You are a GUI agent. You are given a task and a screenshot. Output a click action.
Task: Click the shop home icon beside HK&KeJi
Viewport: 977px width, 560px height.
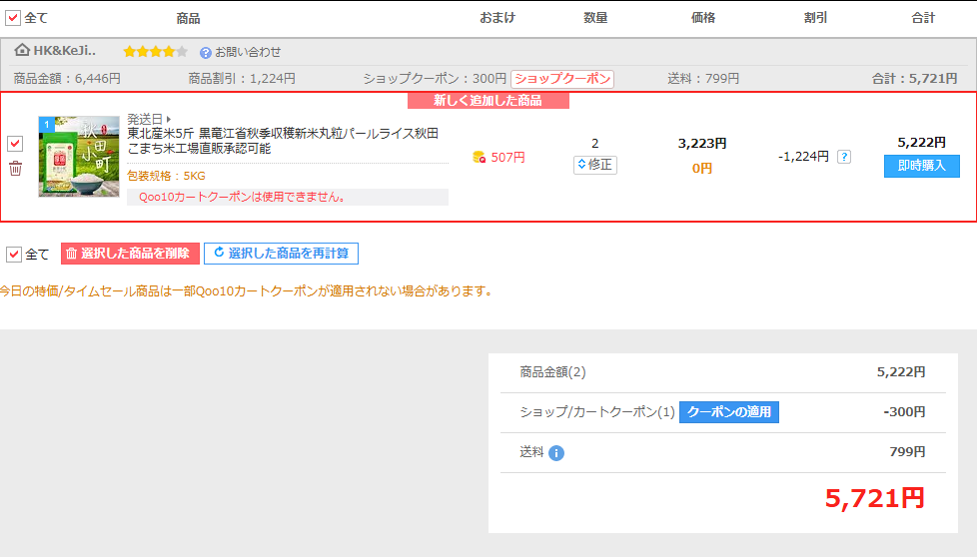(22, 50)
